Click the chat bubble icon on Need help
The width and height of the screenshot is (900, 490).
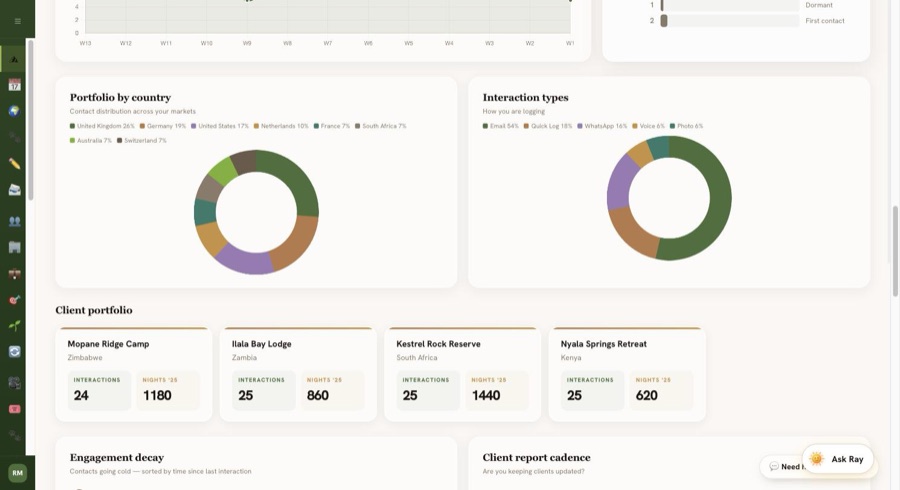click(x=774, y=466)
